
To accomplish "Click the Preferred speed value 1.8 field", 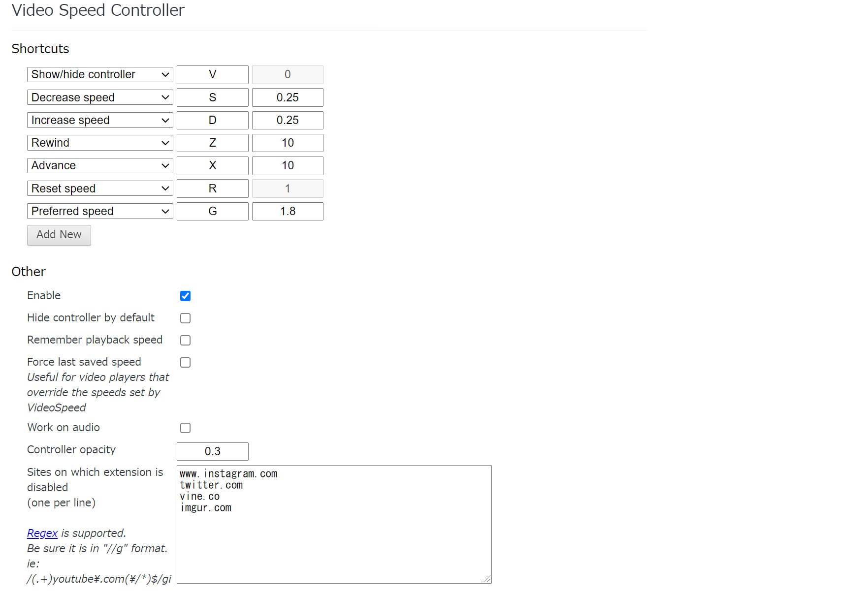I will pos(288,211).
